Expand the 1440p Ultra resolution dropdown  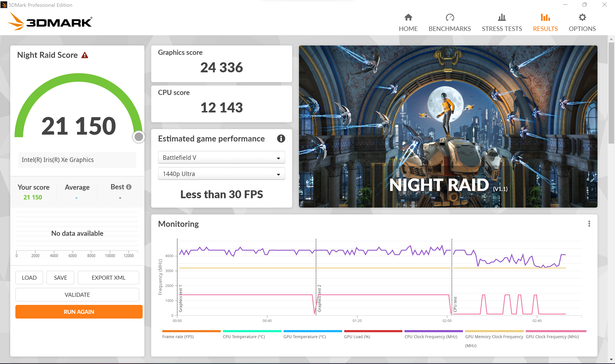221,174
